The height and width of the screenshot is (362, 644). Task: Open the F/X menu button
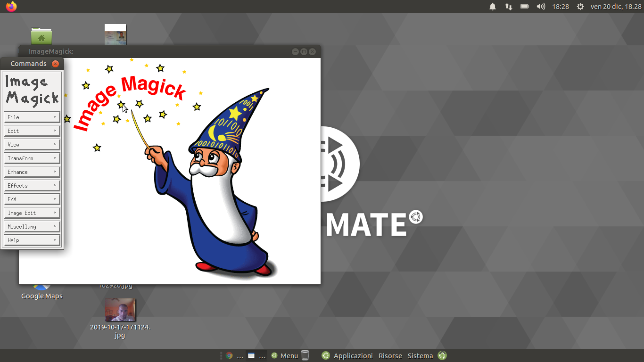[x=32, y=199]
